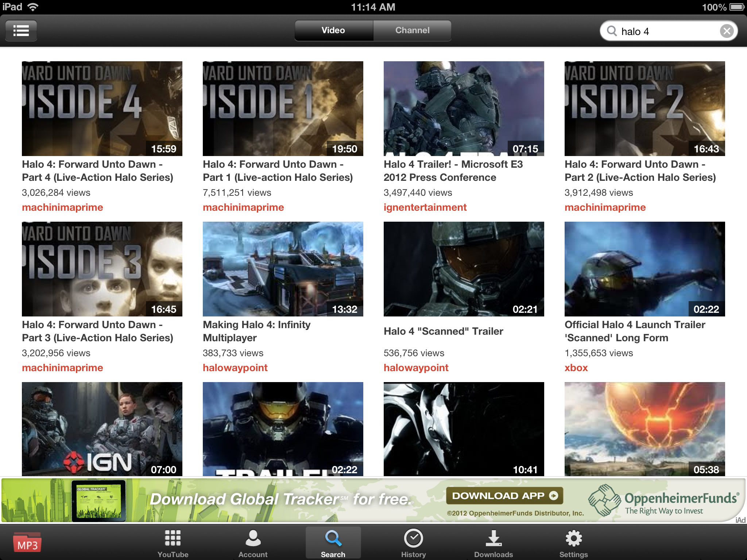Viewport: 747px width, 560px height.
Task: Tap the 11:14 AM status bar clock
Action: click(373, 7)
